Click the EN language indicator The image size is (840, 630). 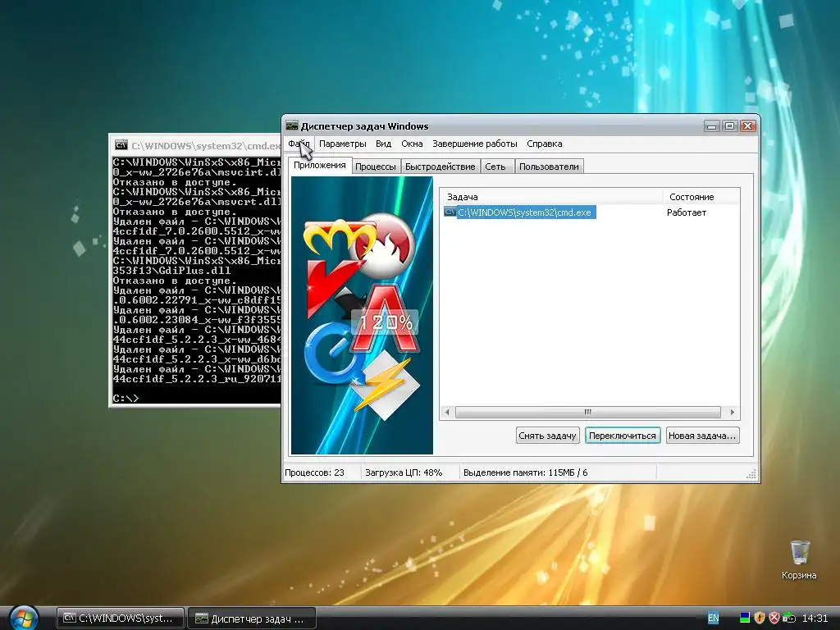point(713,618)
